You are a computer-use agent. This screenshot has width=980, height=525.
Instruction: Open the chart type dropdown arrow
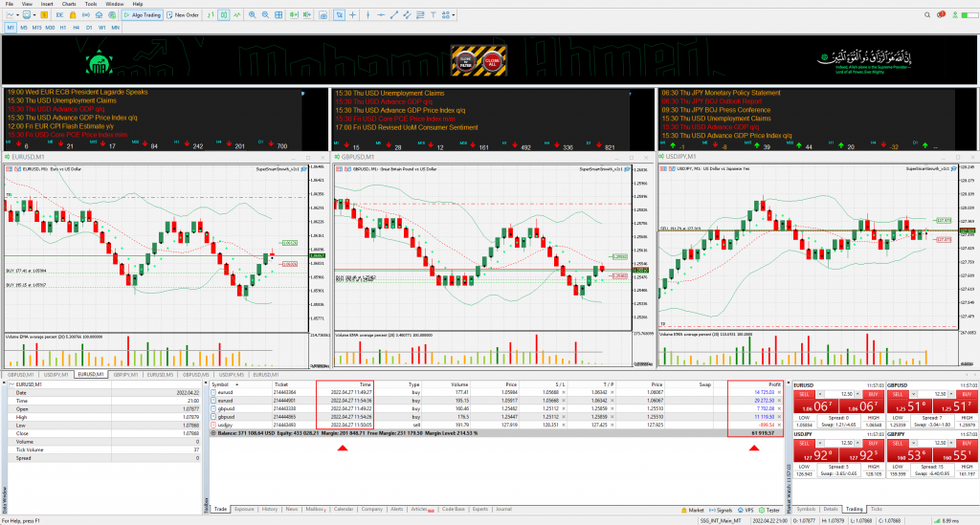pos(17,15)
